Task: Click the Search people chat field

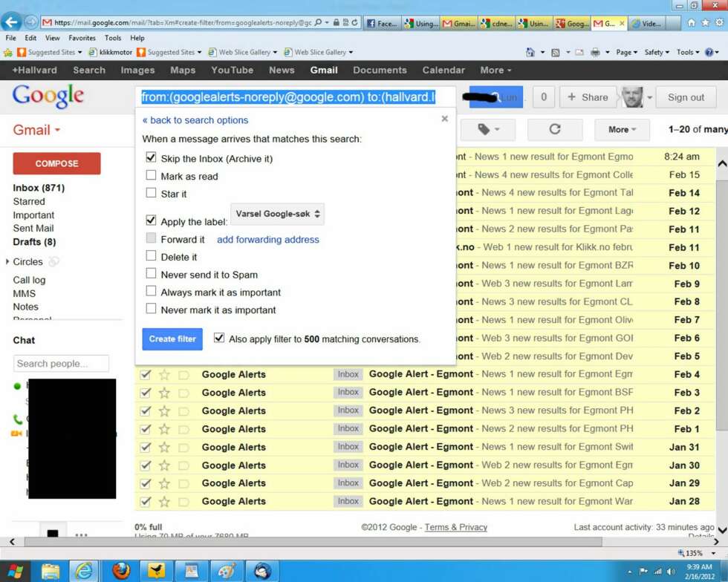Action: pos(61,364)
